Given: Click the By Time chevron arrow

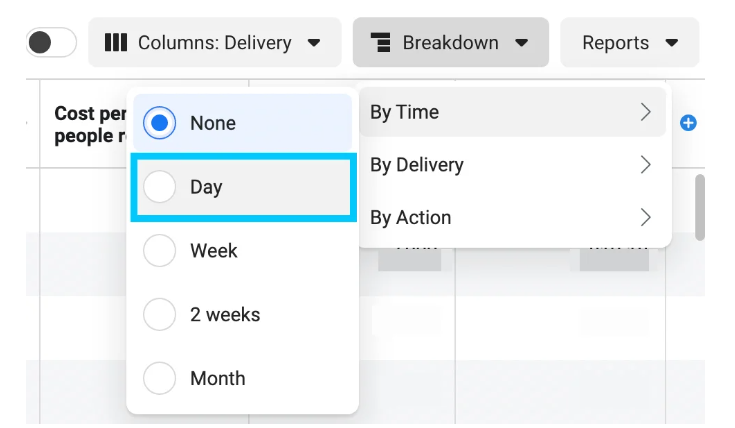Looking at the screenshot, I should tap(646, 113).
